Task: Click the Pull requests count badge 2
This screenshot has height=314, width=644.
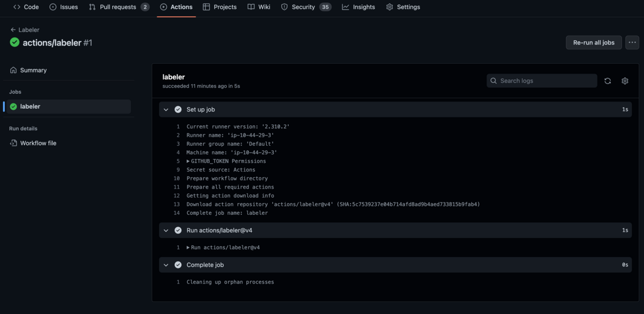Action: click(145, 7)
